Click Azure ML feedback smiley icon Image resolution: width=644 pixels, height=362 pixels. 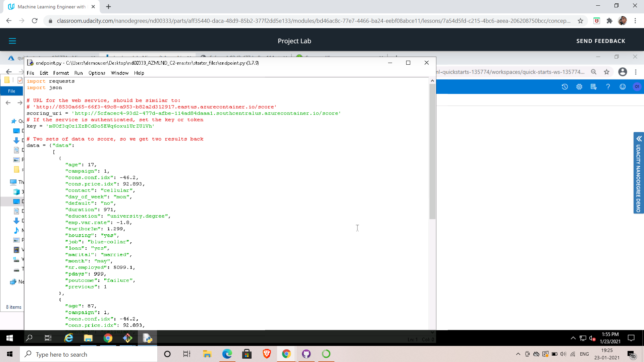[623, 87]
